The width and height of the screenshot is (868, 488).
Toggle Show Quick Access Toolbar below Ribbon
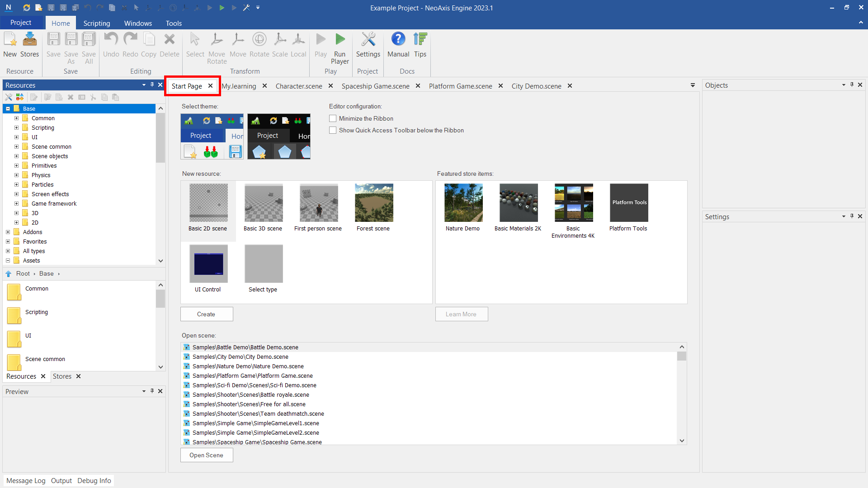click(x=333, y=131)
